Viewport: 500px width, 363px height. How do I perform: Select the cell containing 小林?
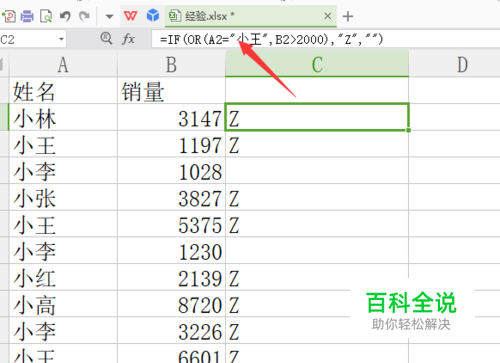click(x=63, y=117)
